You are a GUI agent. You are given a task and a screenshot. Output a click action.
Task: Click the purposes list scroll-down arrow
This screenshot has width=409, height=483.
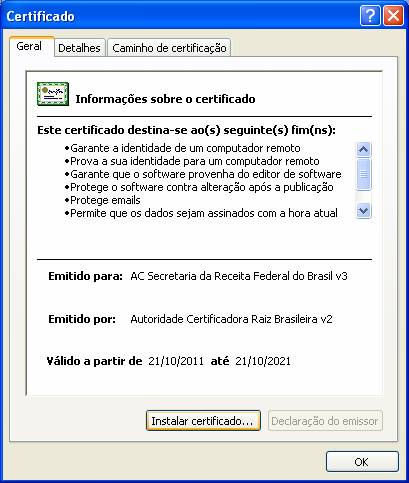[x=363, y=211]
